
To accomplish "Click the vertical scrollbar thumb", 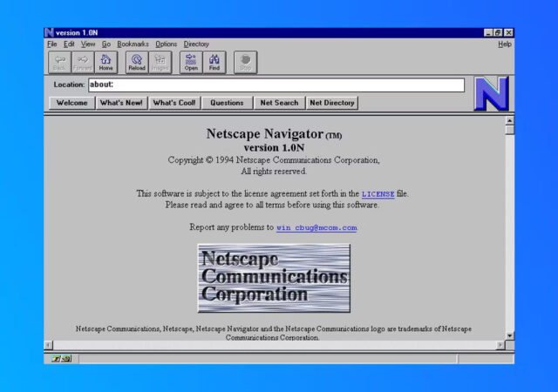I will tap(509, 130).
